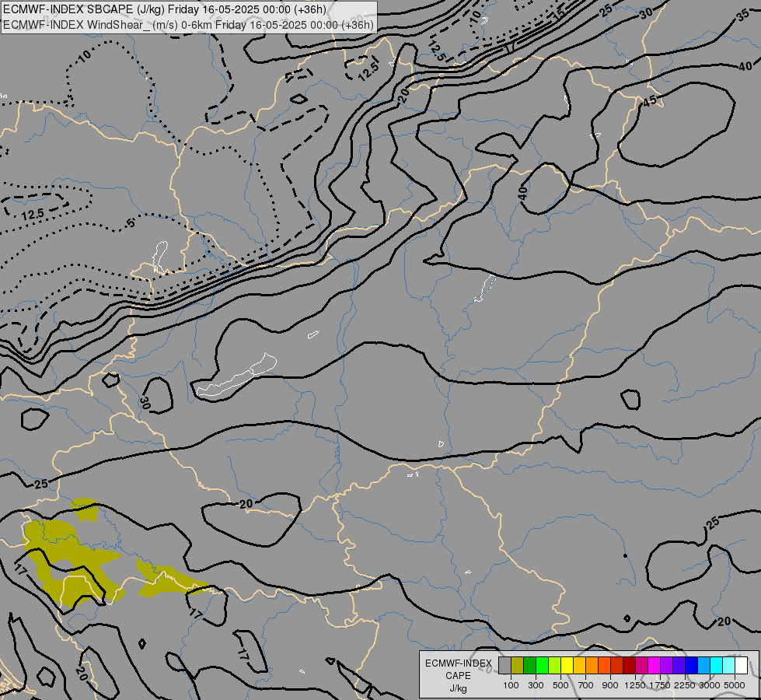Click the 900 value on legend scale
The width and height of the screenshot is (761, 700).
click(610, 685)
